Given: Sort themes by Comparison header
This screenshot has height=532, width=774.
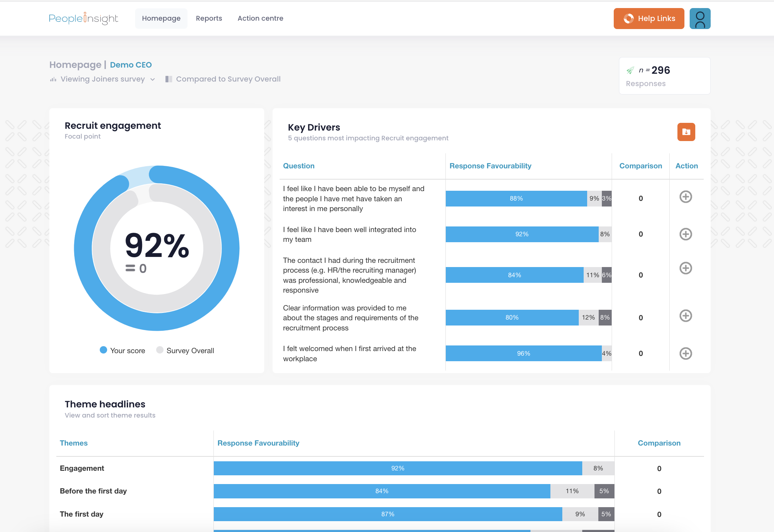Looking at the screenshot, I should coord(659,443).
